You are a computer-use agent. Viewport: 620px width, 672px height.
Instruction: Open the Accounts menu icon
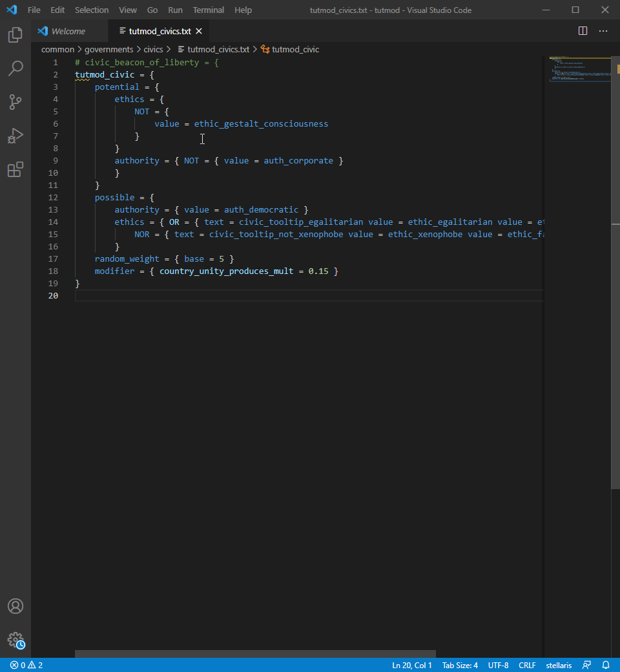click(x=15, y=606)
